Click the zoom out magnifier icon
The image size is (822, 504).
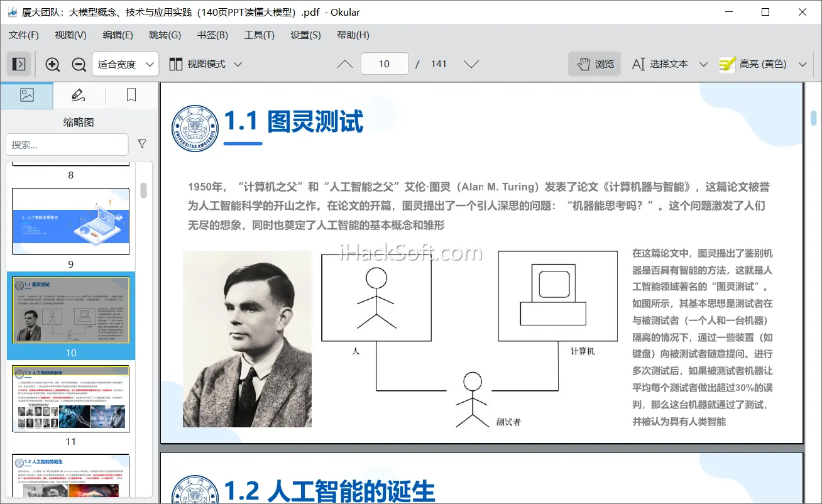79,64
